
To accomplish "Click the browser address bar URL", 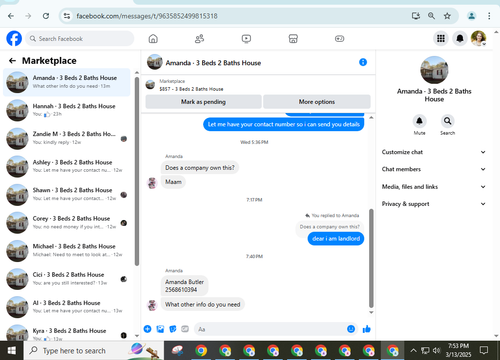I will click(x=147, y=16).
